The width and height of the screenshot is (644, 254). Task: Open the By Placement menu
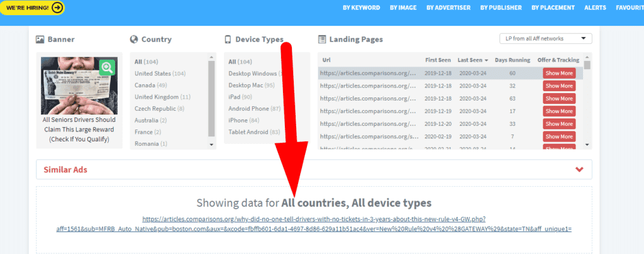click(553, 8)
